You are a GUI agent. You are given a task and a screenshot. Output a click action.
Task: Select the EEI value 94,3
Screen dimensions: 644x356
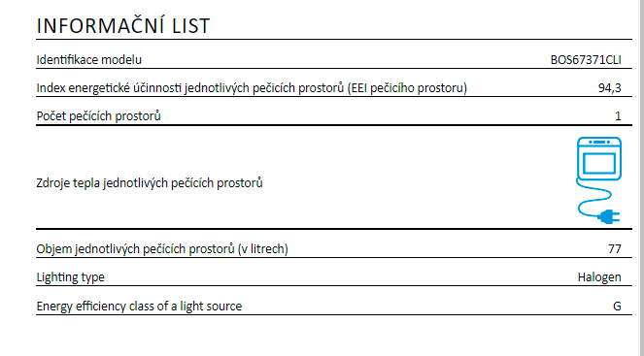[x=609, y=87]
